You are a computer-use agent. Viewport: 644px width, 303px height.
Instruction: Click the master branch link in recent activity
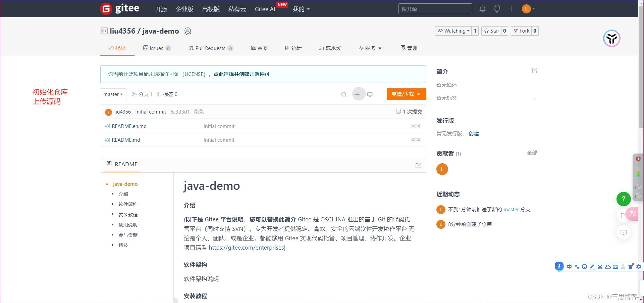click(x=511, y=210)
